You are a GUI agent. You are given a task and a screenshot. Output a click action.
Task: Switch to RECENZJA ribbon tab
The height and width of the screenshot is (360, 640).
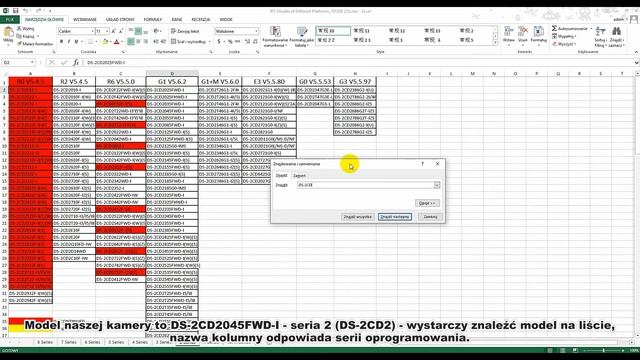pos(200,20)
